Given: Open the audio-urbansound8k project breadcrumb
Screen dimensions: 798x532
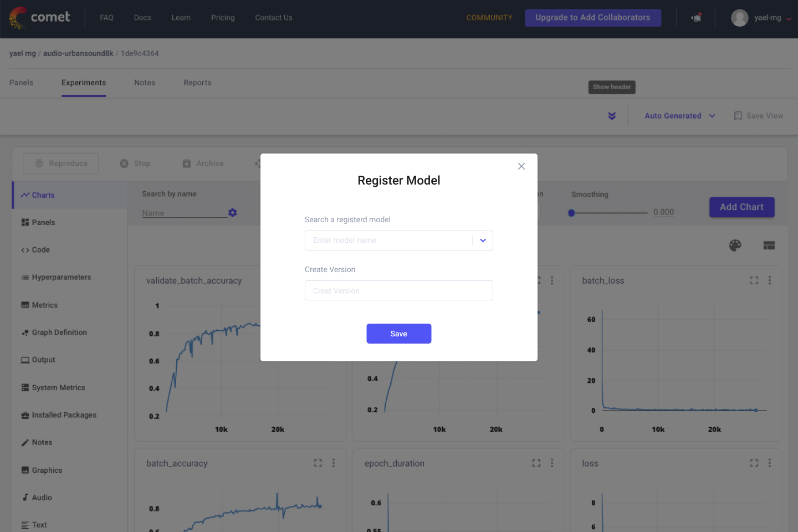Looking at the screenshot, I should coord(78,53).
